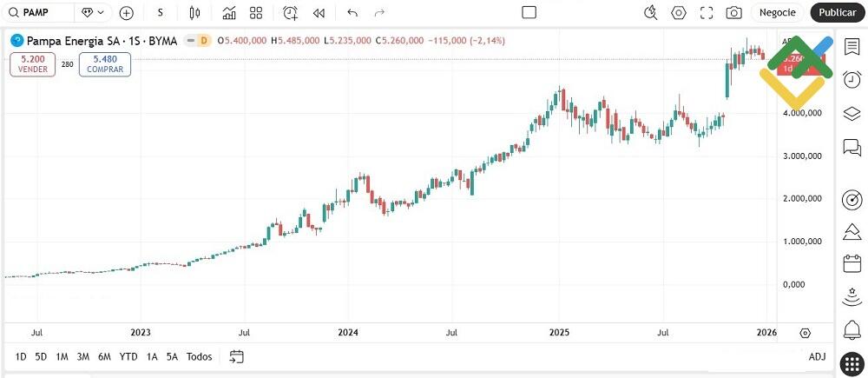Select the 1M time range
Viewport: 868px width, 378px height.
coord(62,356)
